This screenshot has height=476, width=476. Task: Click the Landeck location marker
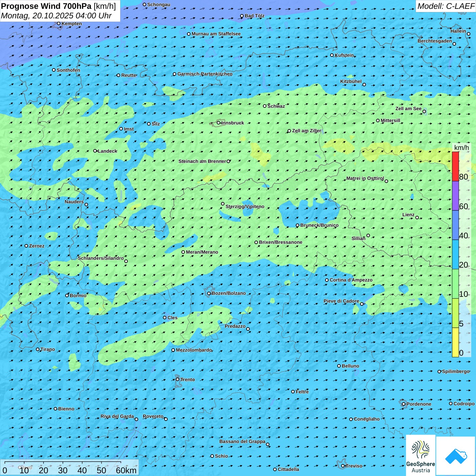(x=95, y=151)
